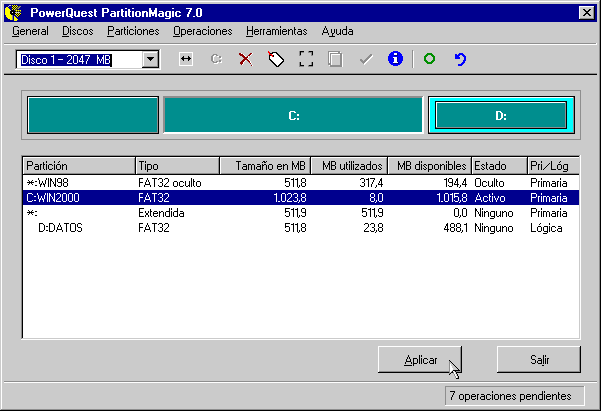Open the Disco 1 - 2047 MB dropdown arrow
The image size is (601, 411).
point(150,59)
